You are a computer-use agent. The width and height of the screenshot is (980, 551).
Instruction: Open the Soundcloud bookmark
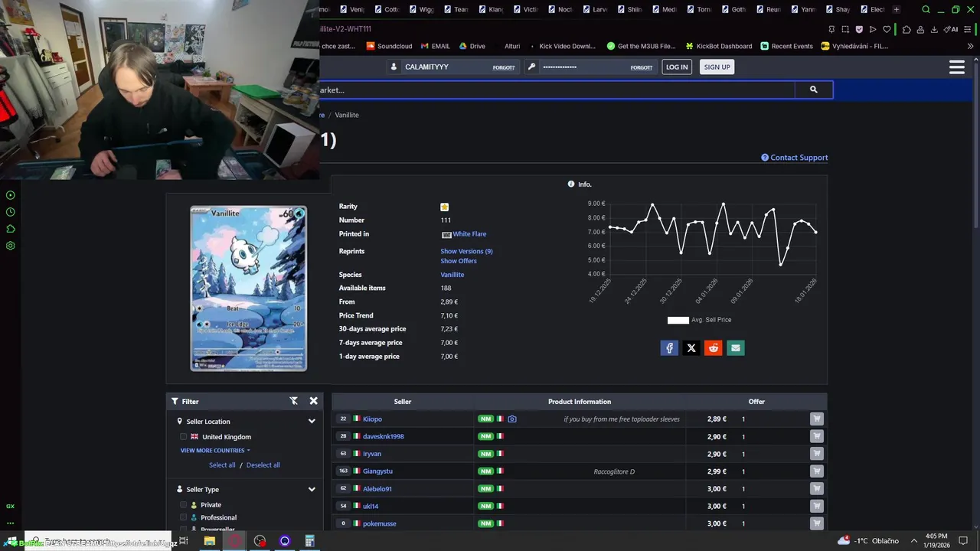point(389,46)
